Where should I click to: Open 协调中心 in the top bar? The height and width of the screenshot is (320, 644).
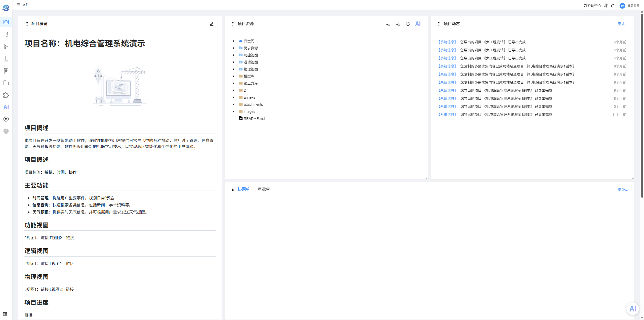(592, 6)
